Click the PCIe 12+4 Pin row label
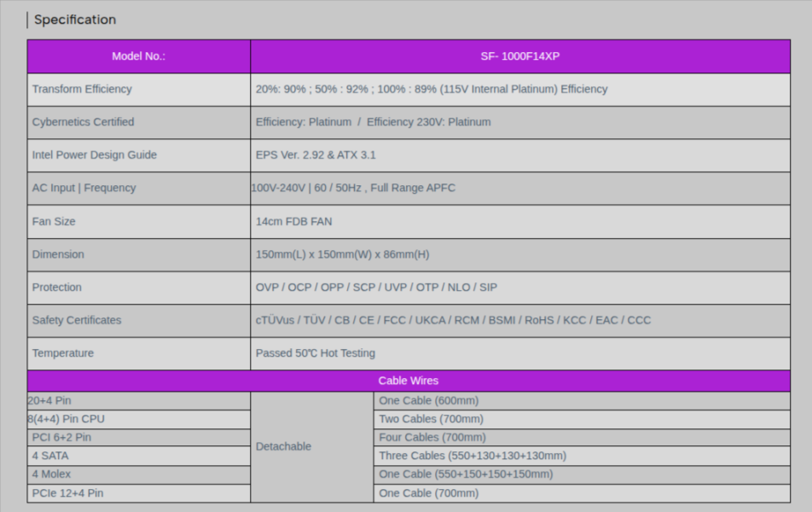812x512 pixels. click(x=67, y=493)
